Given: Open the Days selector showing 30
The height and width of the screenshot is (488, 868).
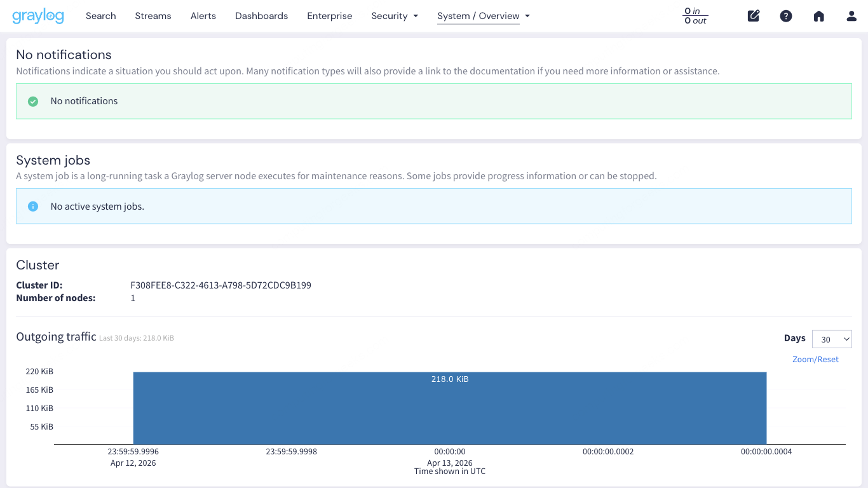Looking at the screenshot, I should tap(831, 339).
